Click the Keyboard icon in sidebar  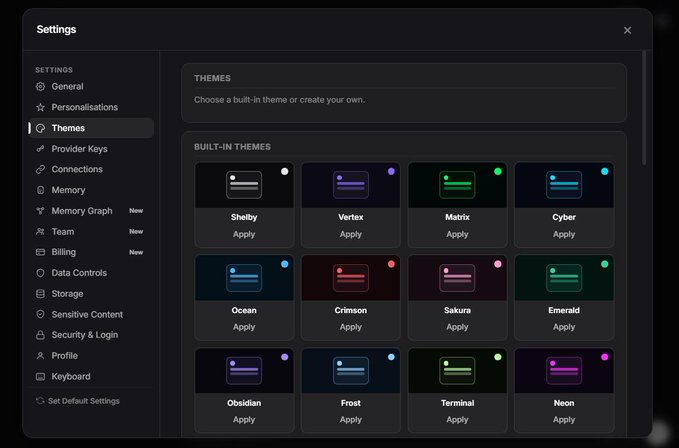(40, 377)
